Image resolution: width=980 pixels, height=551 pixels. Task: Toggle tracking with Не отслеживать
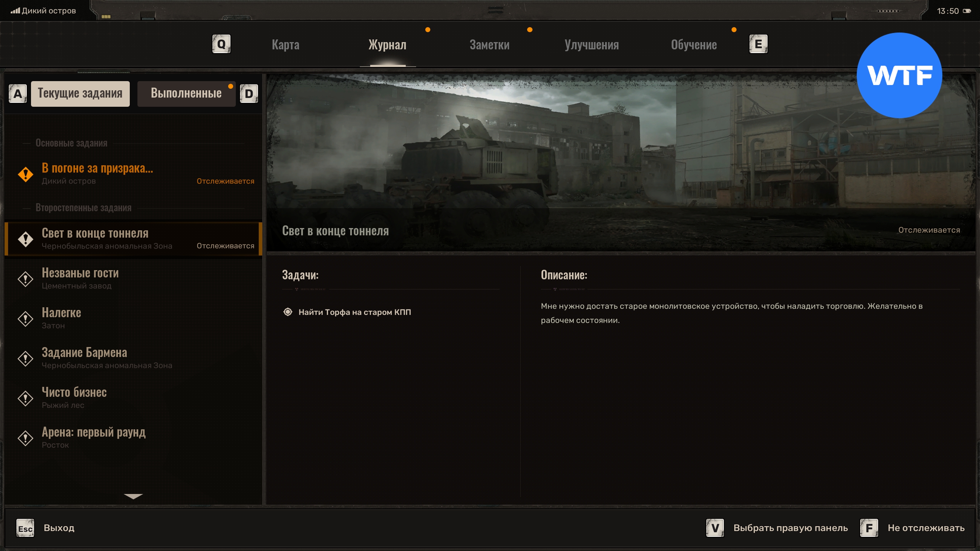point(926,528)
